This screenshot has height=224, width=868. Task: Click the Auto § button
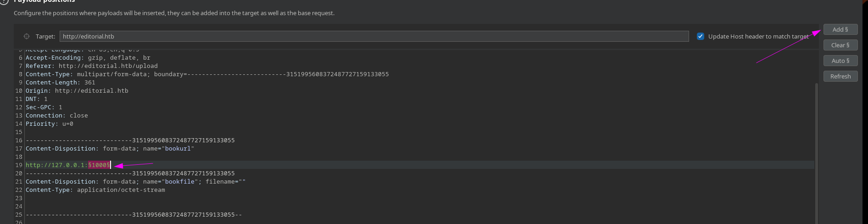840,61
